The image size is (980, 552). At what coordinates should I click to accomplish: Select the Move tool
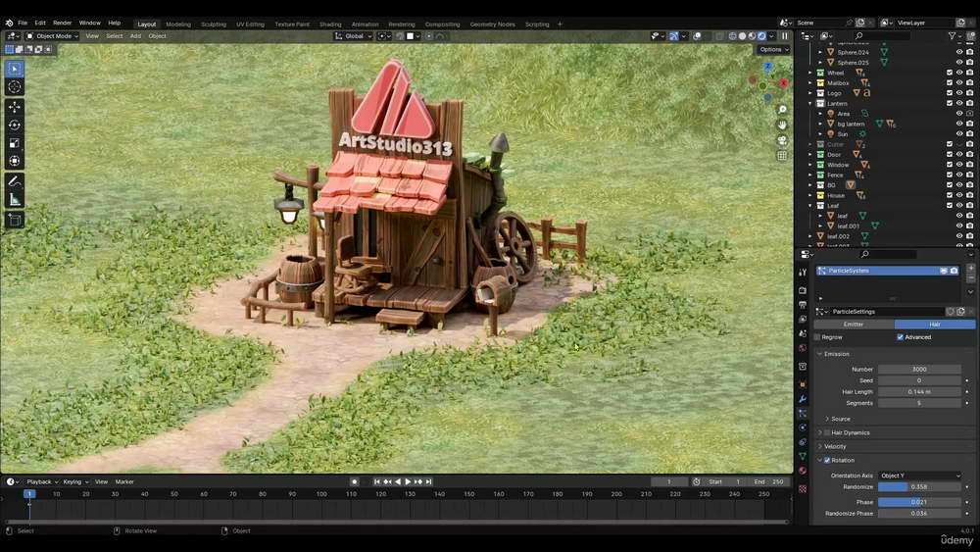click(x=15, y=107)
